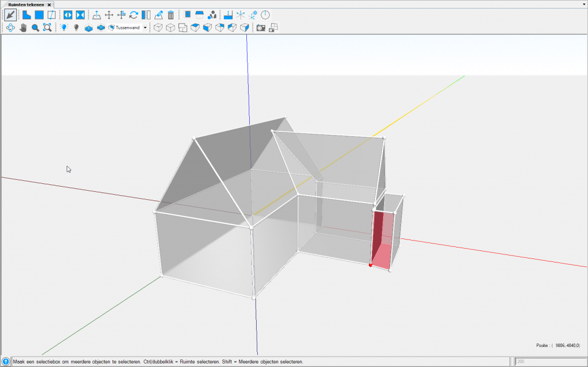This screenshot has height=367, width=588.
Task: Toggle the horizontal mirror arrows icon
Action: (68, 15)
